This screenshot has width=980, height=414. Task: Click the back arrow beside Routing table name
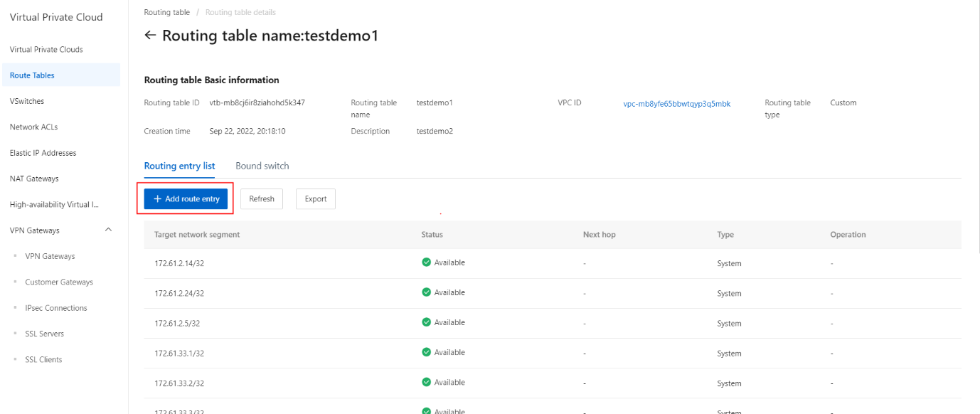pyautogui.click(x=149, y=36)
